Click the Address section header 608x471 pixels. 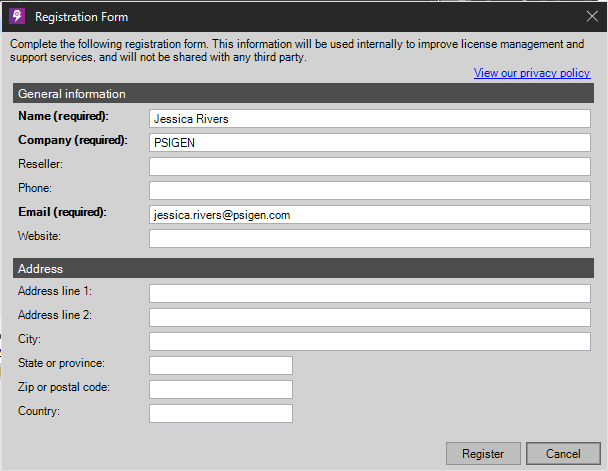coord(303,268)
